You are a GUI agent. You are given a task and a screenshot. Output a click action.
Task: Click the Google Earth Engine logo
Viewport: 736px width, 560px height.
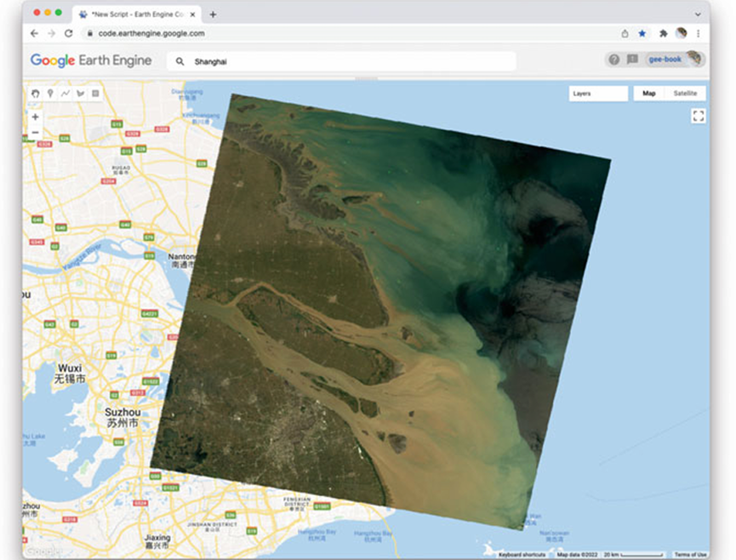(91, 60)
